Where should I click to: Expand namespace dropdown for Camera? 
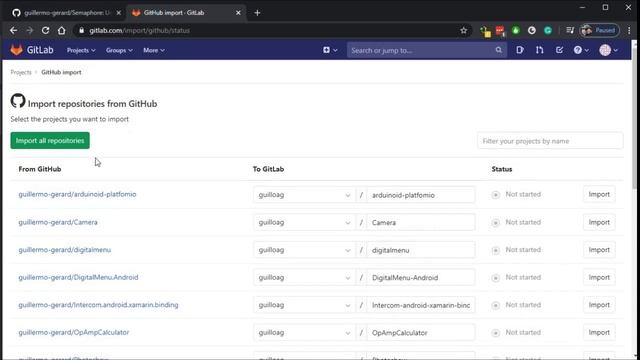(x=304, y=222)
